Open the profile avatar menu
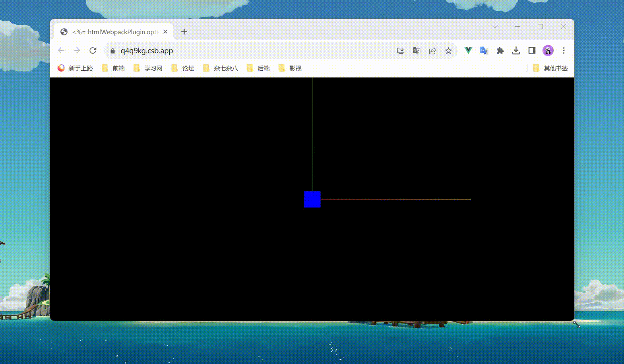The height and width of the screenshot is (364, 624). pyautogui.click(x=548, y=50)
